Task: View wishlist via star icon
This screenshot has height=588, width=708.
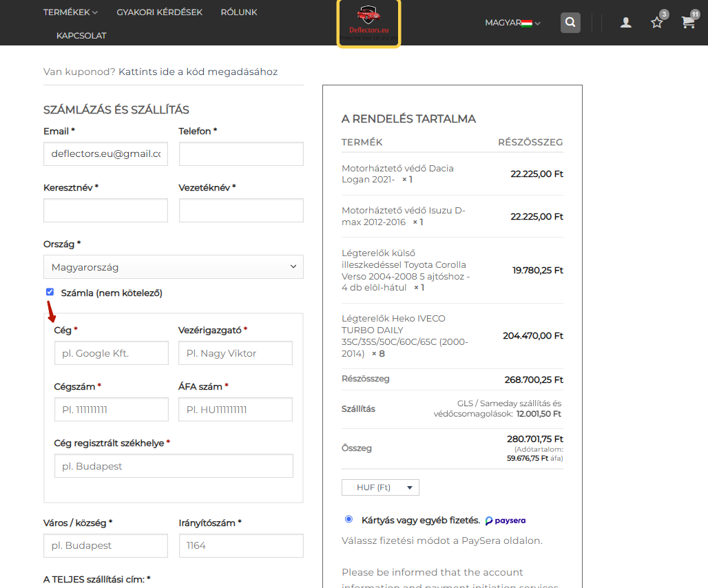Action: [657, 23]
